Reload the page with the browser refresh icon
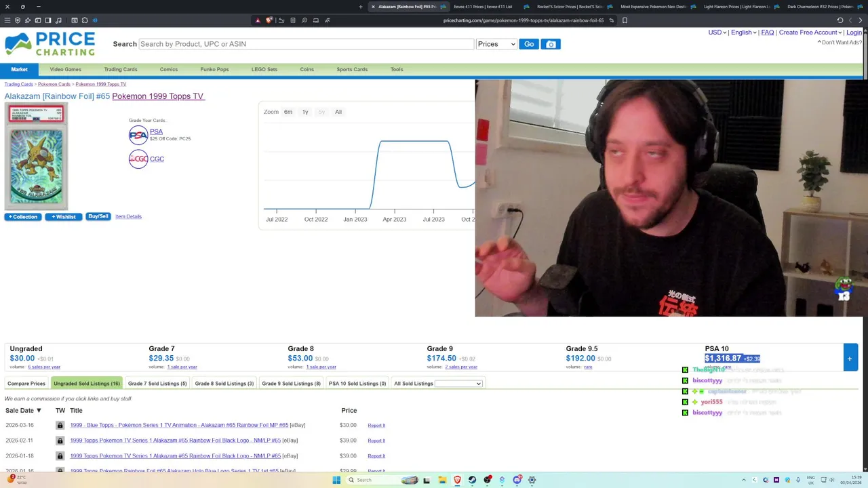868x488 pixels. click(840, 20)
